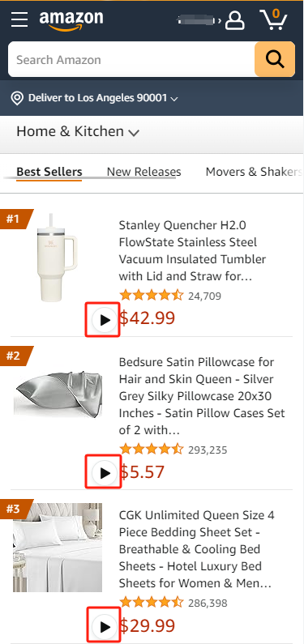Click the orange search magnifier button
Image resolution: width=304 pixels, height=644 pixels.
coord(275,59)
